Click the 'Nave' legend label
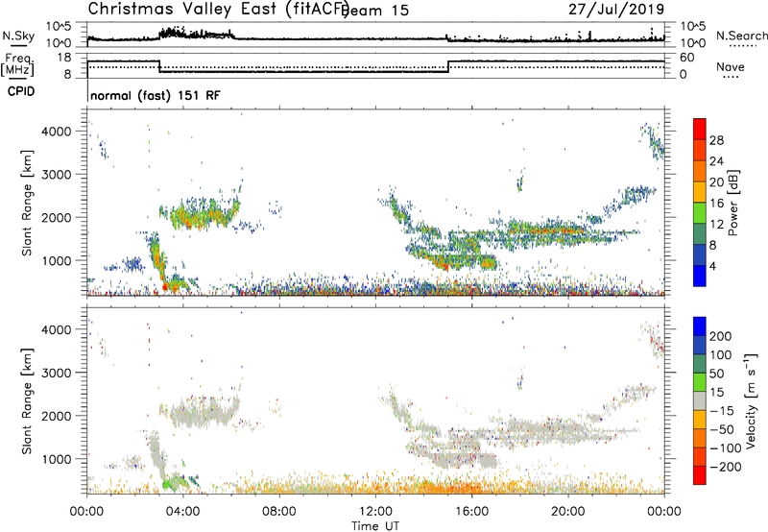The image size is (768, 532). [x=731, y=67]
